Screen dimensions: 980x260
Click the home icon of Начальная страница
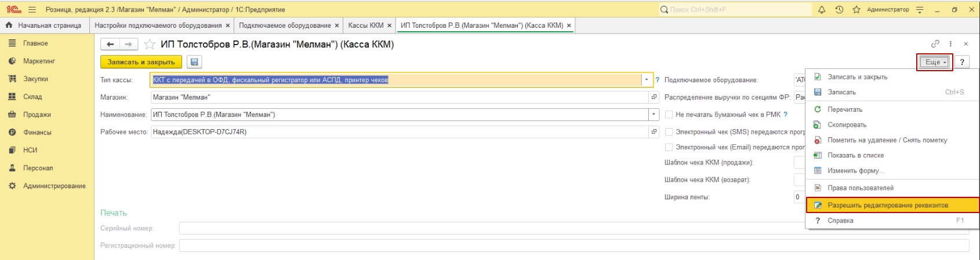pos(9,25)
